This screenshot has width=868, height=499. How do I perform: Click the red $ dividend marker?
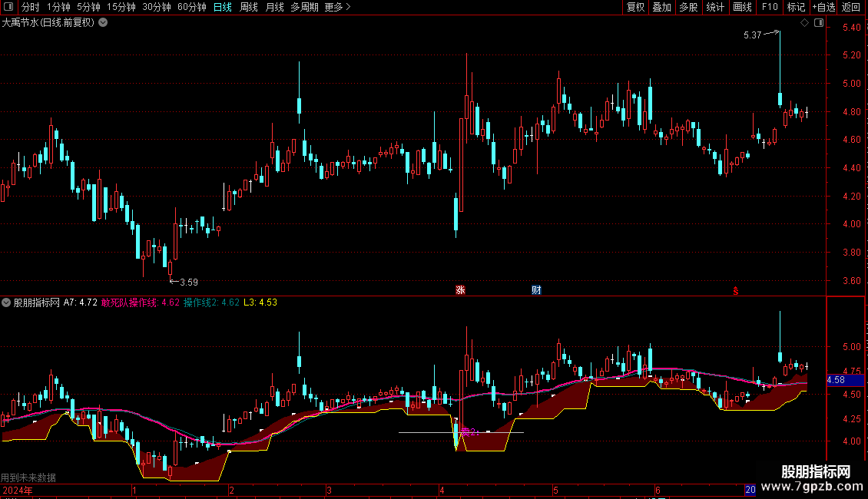click(736, 290)
